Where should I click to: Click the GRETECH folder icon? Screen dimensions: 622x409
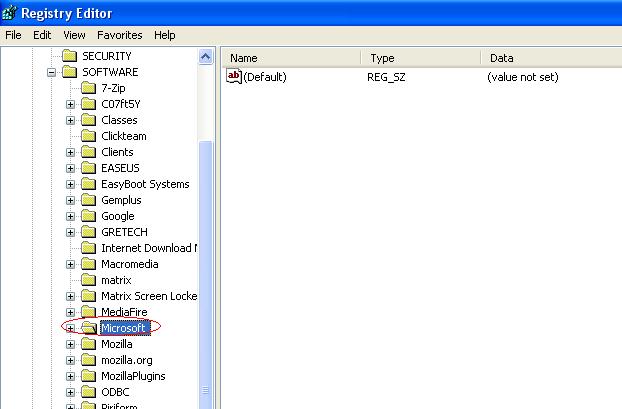click(x=88, y=232)
